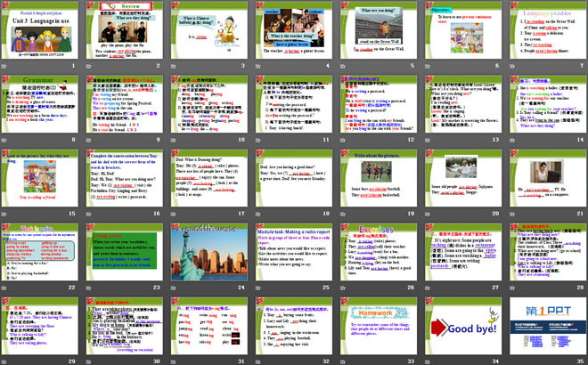Select slide 18 Dad and Tony dialogue

tap(294, 178)
